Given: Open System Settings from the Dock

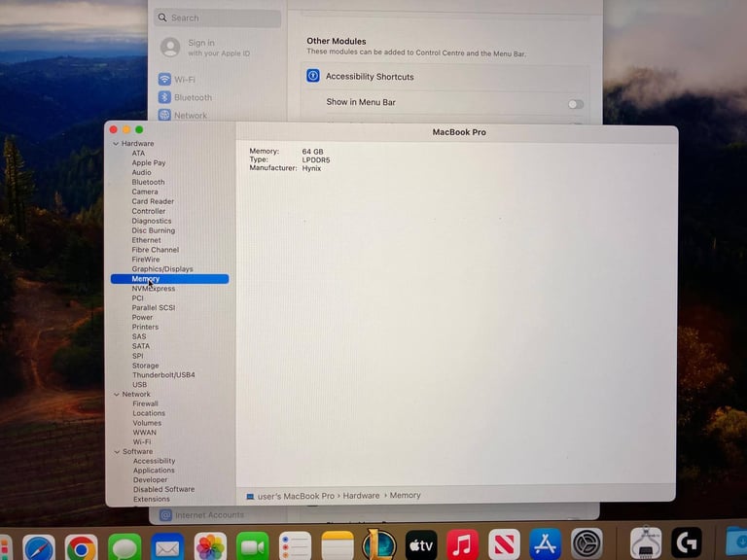Looking at the screenshot, I should (x=587, y=542).
